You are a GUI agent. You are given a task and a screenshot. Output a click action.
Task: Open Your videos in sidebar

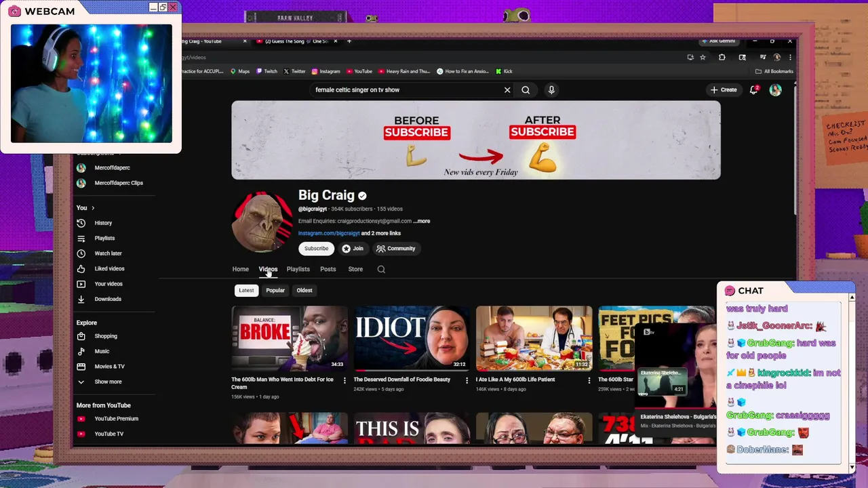point(108,284)
